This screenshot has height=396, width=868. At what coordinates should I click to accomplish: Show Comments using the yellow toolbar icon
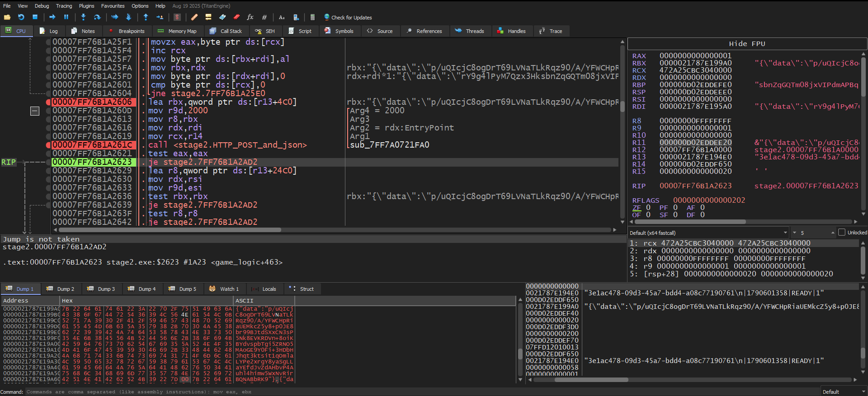tap(208, 17)
